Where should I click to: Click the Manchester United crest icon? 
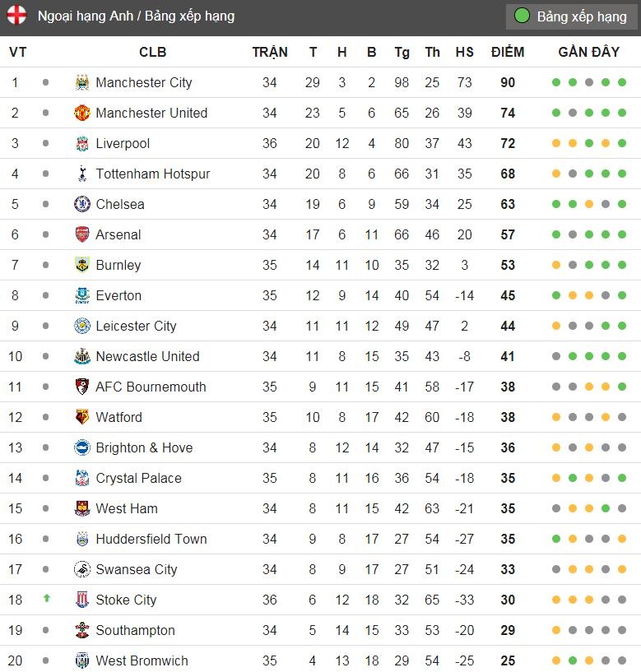pyautogui.click(x=81, y=113)
